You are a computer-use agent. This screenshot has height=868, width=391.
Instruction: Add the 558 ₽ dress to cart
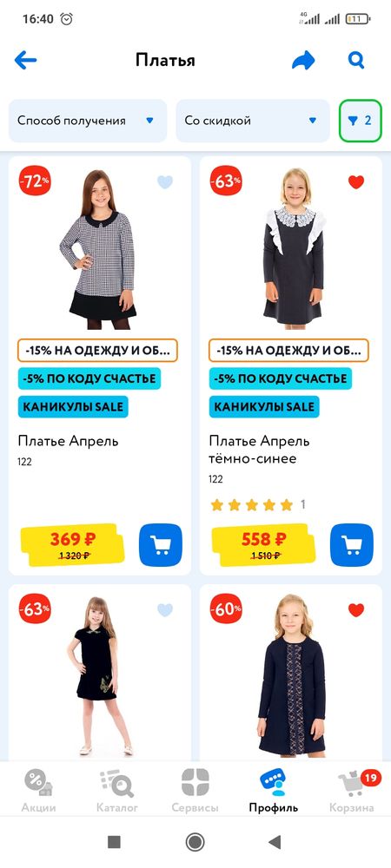(x=352, y=545)
